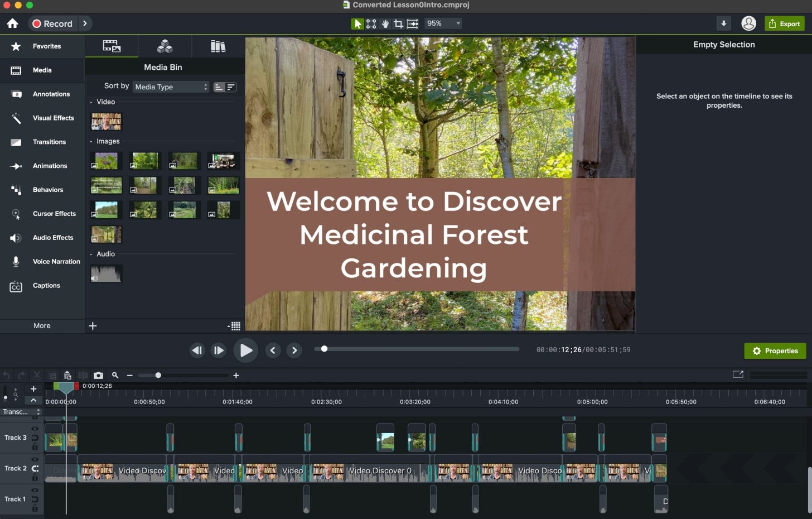Take a snapshot with the camera icon
This screenshot has width=812, height=519.
click(98, 376)
